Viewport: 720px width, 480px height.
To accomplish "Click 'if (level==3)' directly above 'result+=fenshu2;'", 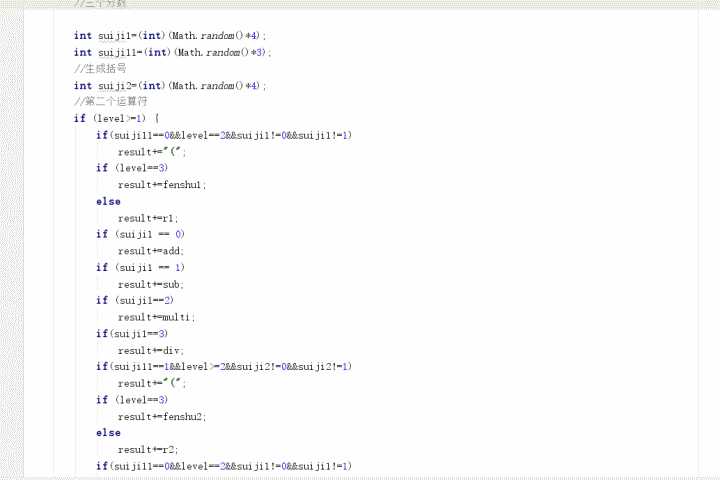I will (x=132, y=400).
